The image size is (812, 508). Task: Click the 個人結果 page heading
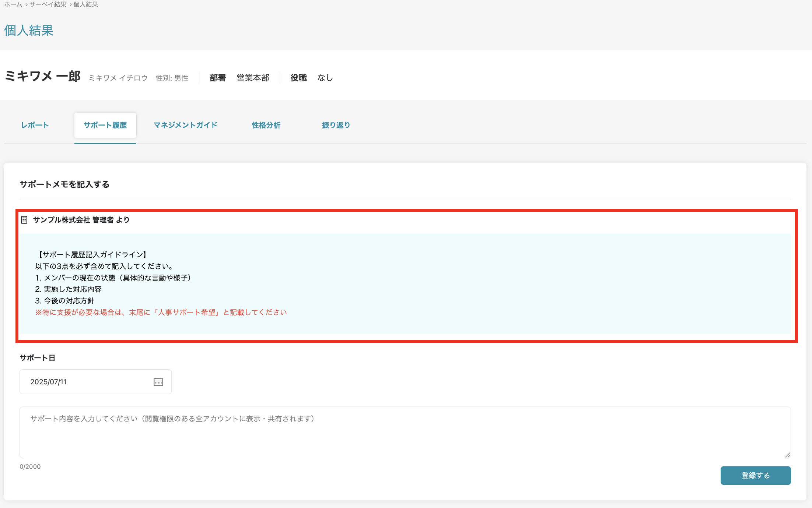point(29,31)
